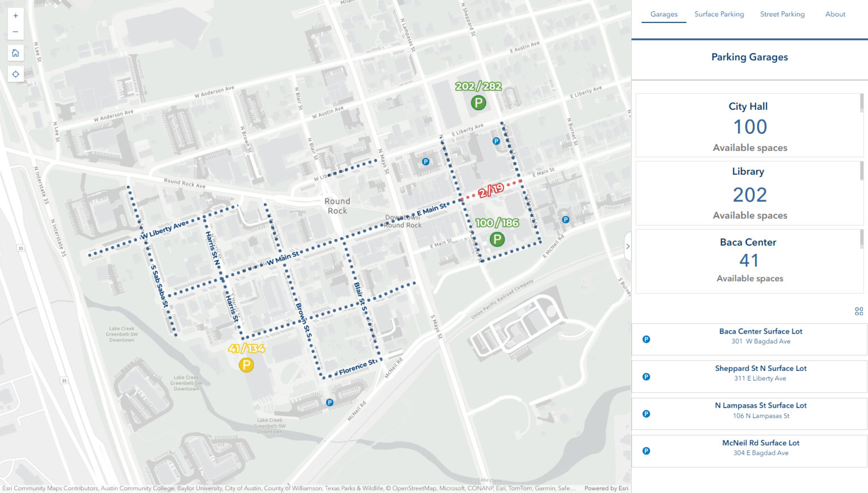Viewport: 868px width, 493px height.
Task: Click the blue P icon for McNeil Rd Surface Lot
Action: coord(646,451)
